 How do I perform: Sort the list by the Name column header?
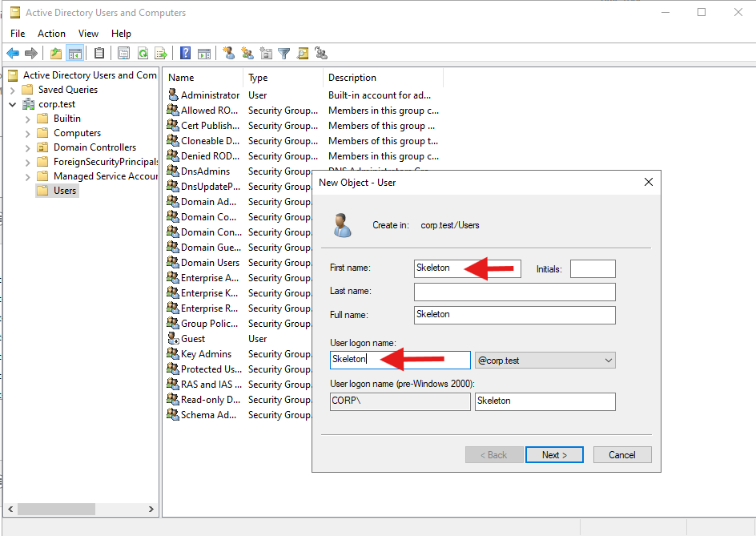(203, 77)
